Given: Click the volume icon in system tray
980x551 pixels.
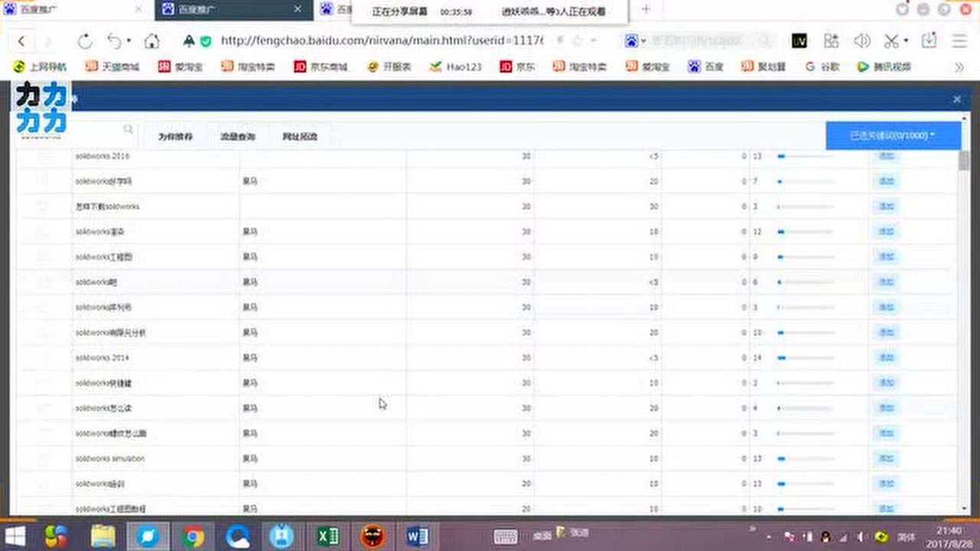Looking at the screenshot, I should coord(861,536).
